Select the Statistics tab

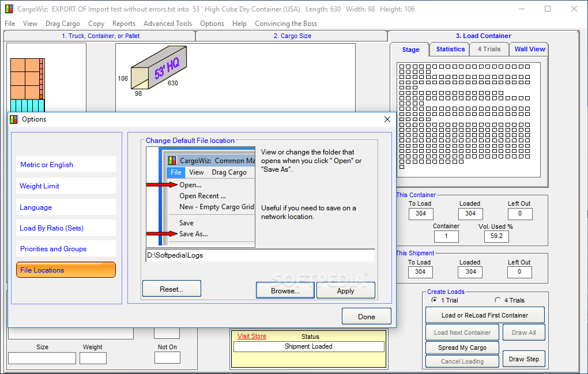(450, 49)
